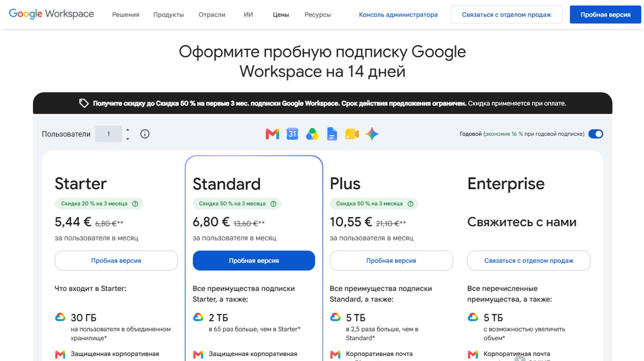Click the Gmail icon in the app row
This screenshot has width=644, height=361.
click(x=273, y=134)
